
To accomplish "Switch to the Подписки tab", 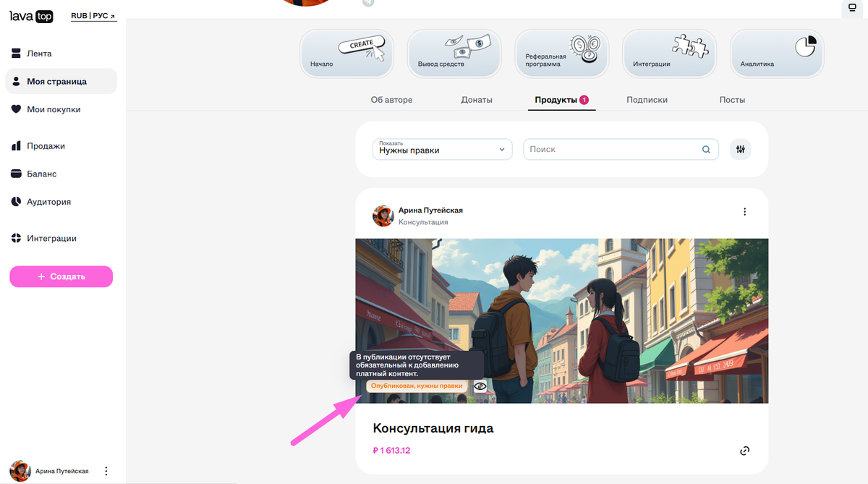I will click(647, 100).
